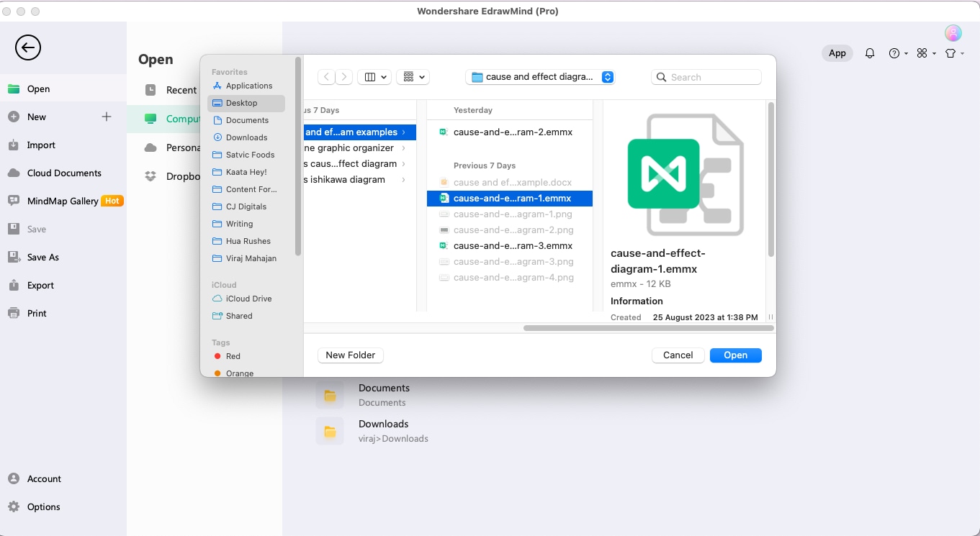Select Downloads in Favorites sidebar
This screenshot has height=536, width=980.
pyautogui.click(x=246, y=137)
